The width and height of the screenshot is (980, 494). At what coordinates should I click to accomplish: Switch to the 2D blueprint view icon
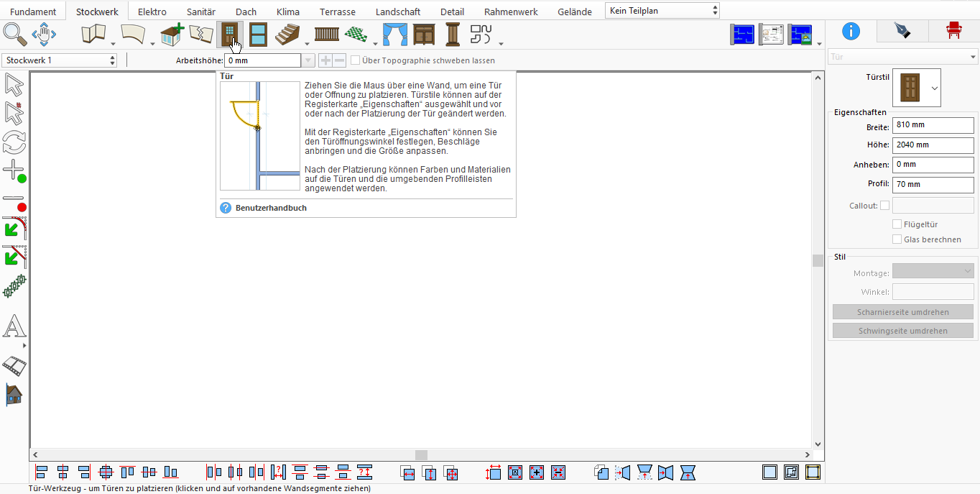742,35
